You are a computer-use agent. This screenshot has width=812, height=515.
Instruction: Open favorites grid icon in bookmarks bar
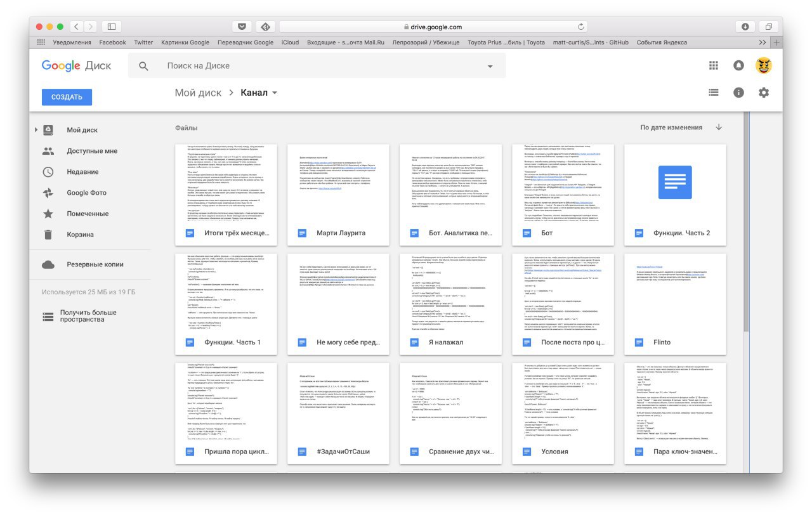pyautogui.click(x=41, y=42)
